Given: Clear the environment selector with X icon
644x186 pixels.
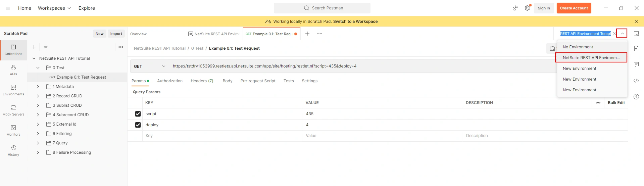Looking at the screenshot, I should (x=614, y=34).
